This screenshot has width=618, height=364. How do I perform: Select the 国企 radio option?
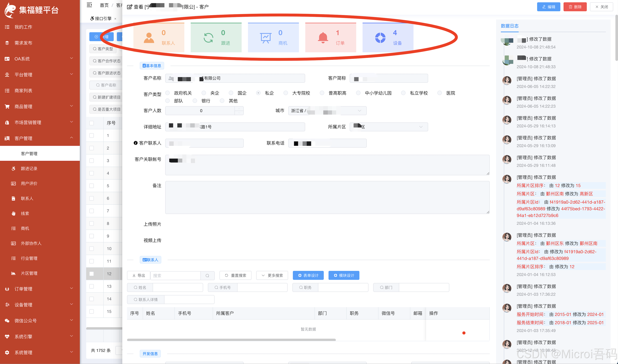click(x=231, y=93)
